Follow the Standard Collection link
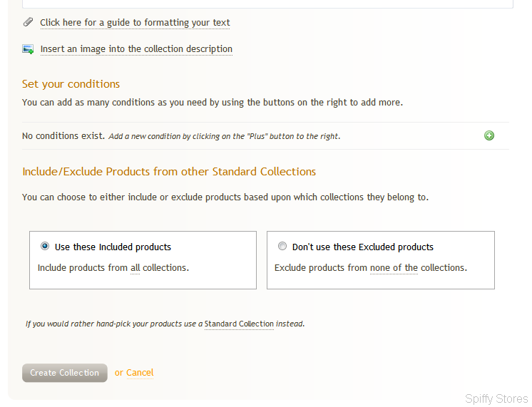 pos(239,324)
